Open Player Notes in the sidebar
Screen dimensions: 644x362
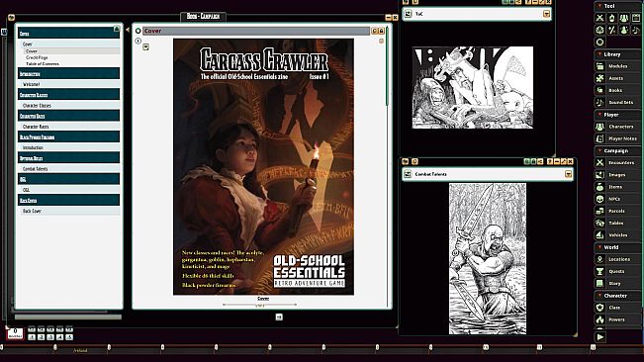coord(617,138)
